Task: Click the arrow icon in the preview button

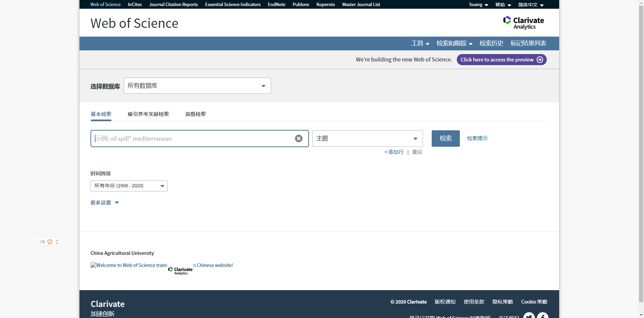Action: 540,60
